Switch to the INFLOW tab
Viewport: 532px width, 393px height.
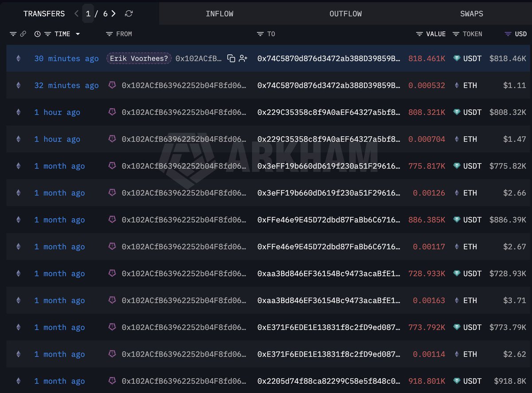click(219, 14)
